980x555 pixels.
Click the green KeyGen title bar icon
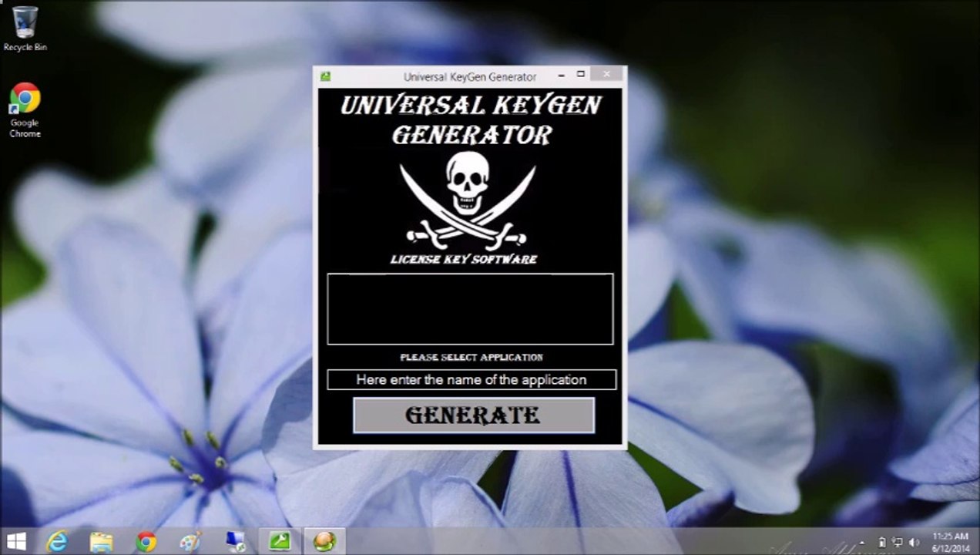[325, 76]
